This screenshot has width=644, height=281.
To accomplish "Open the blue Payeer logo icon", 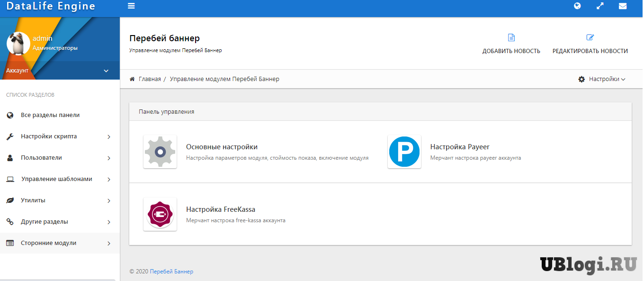I will click(x=404, y=152).
